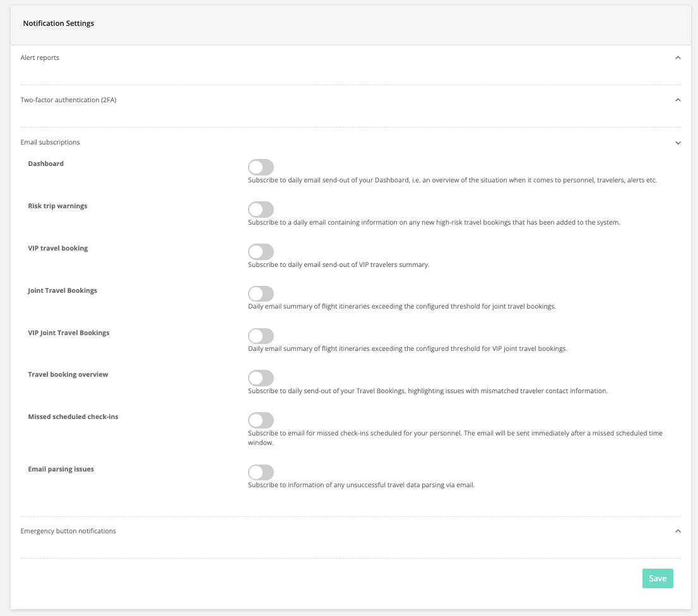
Task: Toggle the Travel booking overview subscription
Action: (261, 377)
